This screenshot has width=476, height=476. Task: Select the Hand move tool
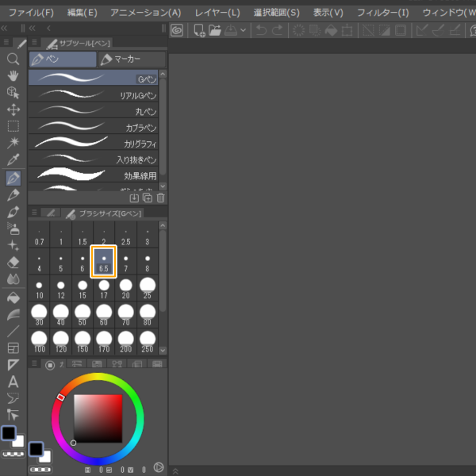(13, 75)
